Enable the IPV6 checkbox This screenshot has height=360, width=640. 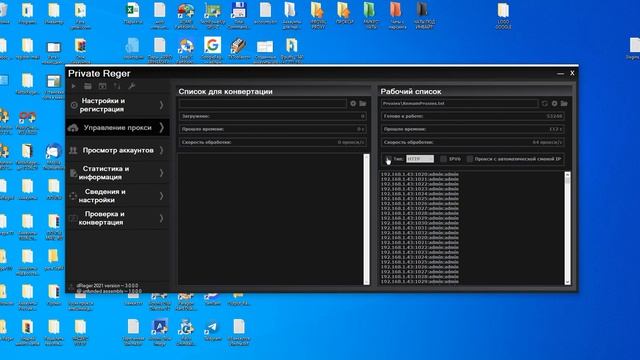coord(443,159)
